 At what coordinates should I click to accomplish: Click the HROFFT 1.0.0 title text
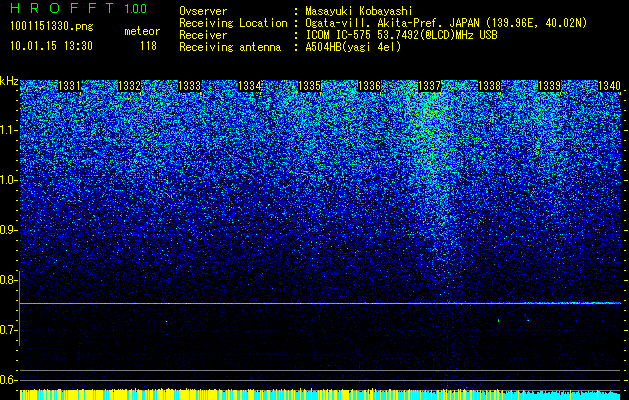(79, 8)
